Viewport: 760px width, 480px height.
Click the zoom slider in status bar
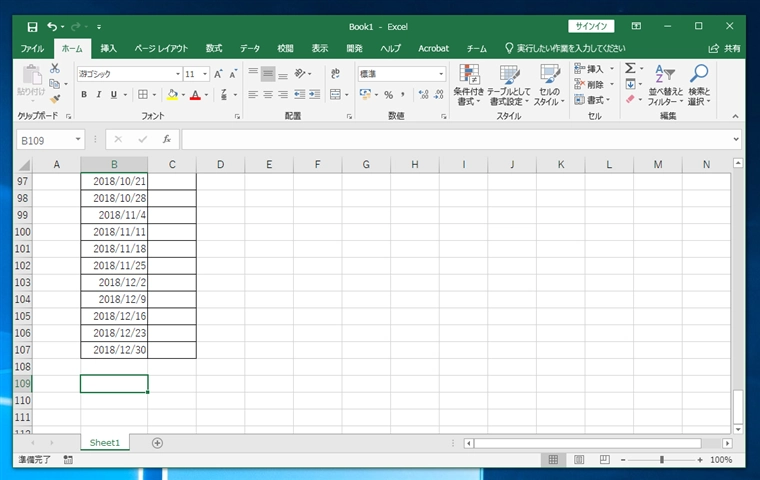[661, 460]
